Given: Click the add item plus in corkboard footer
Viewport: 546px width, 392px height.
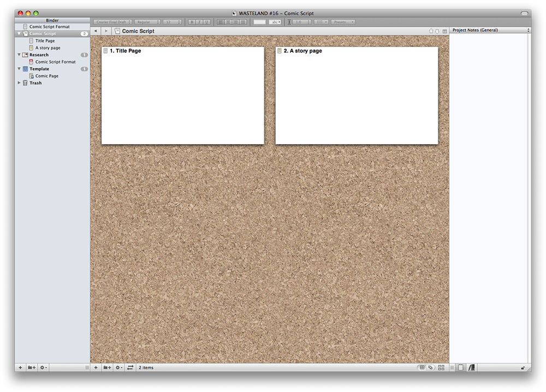Looking at the screenshot, I should (x=96, y=368).
